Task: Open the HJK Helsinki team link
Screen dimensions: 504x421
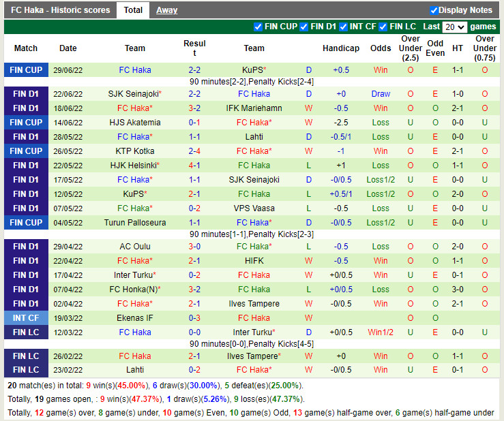Action: point(133,166)
